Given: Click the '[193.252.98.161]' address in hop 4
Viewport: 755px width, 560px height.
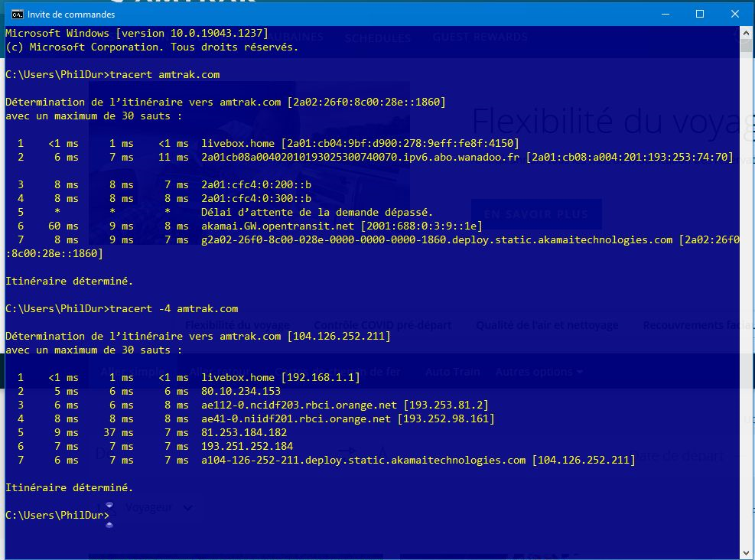Looking at the screenshot, I should (x=446, y=419).
